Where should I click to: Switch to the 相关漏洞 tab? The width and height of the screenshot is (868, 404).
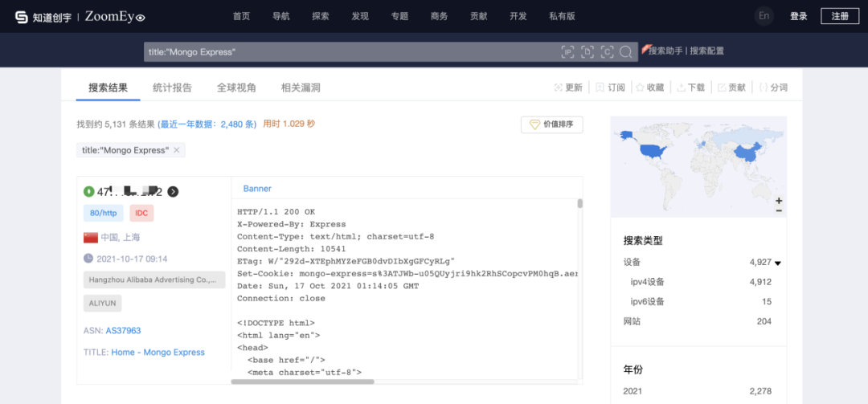coord(301,88)
